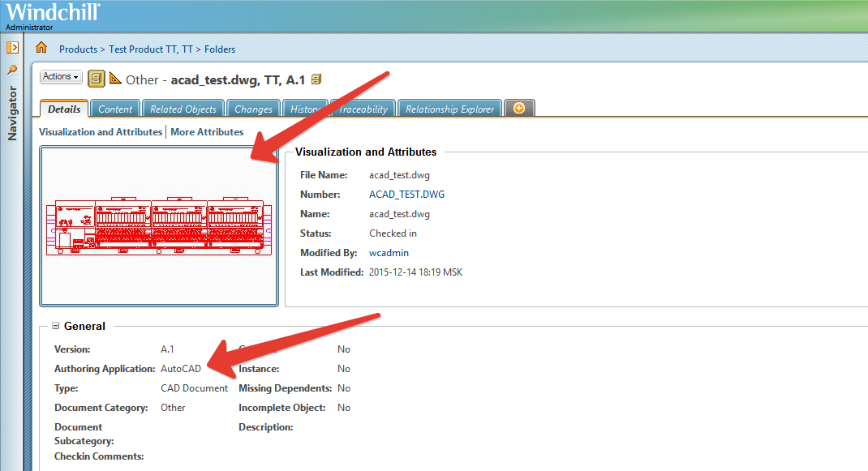Click Products breadcrumb link
The width and height of the screenshot is (868, 471).
pyautogui.click(x=78, y=49)
